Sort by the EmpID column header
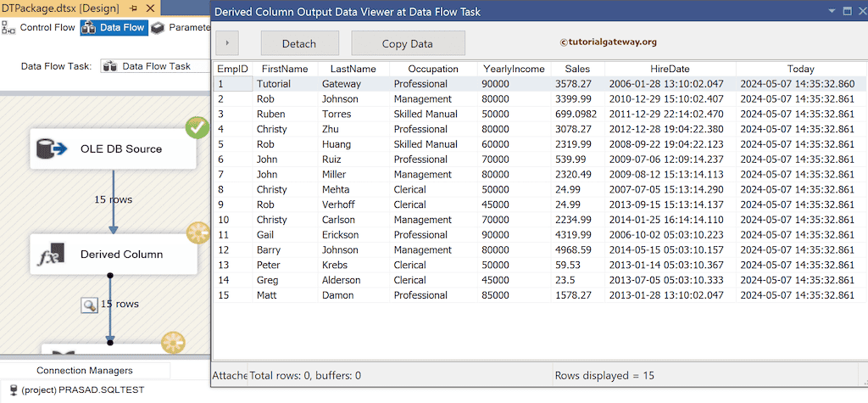868x403 pixels. click(232, 69)
